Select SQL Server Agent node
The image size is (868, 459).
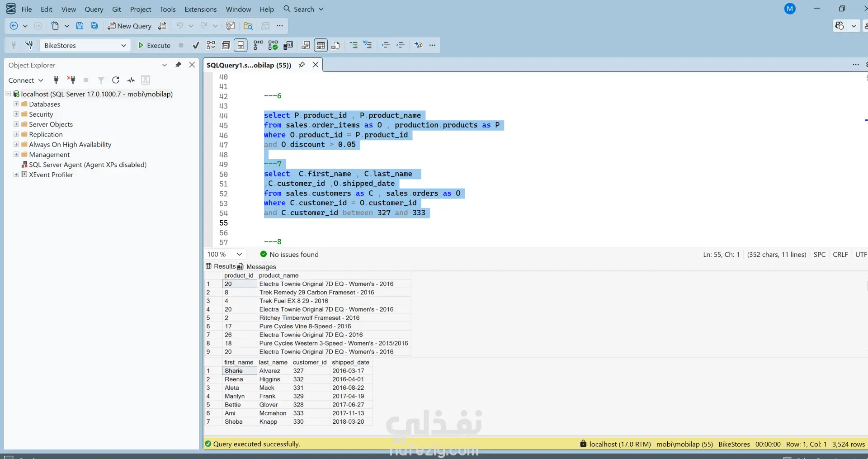click(88, 165)
